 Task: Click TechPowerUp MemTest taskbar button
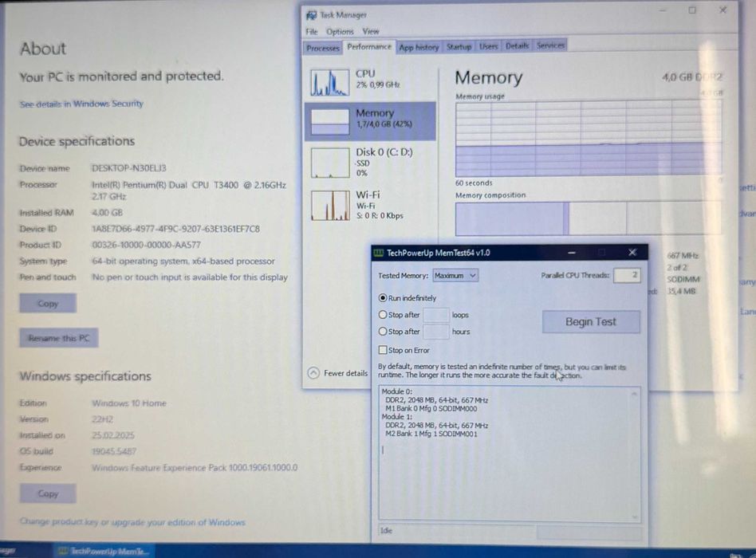[103, 552]
